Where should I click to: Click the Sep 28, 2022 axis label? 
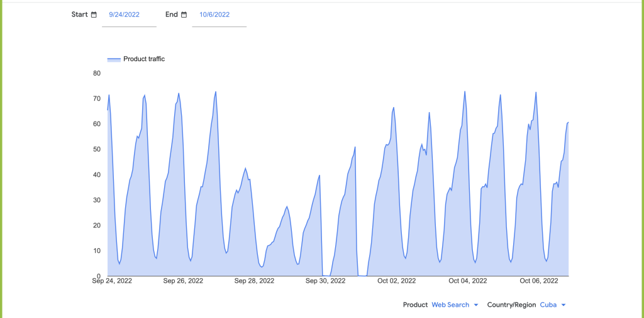click(x=254, y=281)
